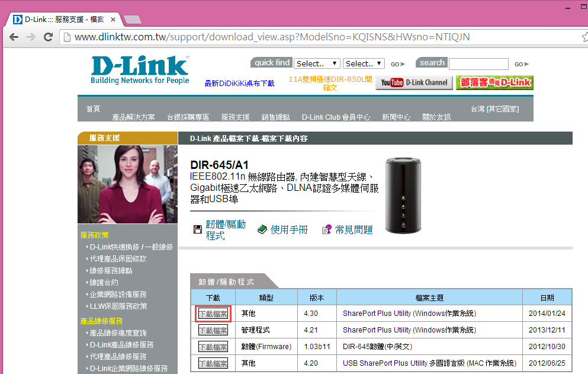Open 關於友訊 menu item
Viewport: 588px width, 374px height.
coord(436,117)
